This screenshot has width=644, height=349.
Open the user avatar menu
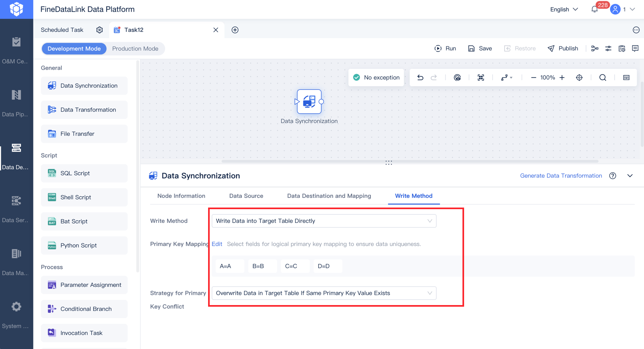615,9
